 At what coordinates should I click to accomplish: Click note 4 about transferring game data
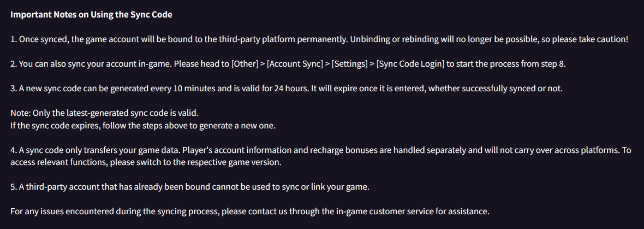coord(320,156)
